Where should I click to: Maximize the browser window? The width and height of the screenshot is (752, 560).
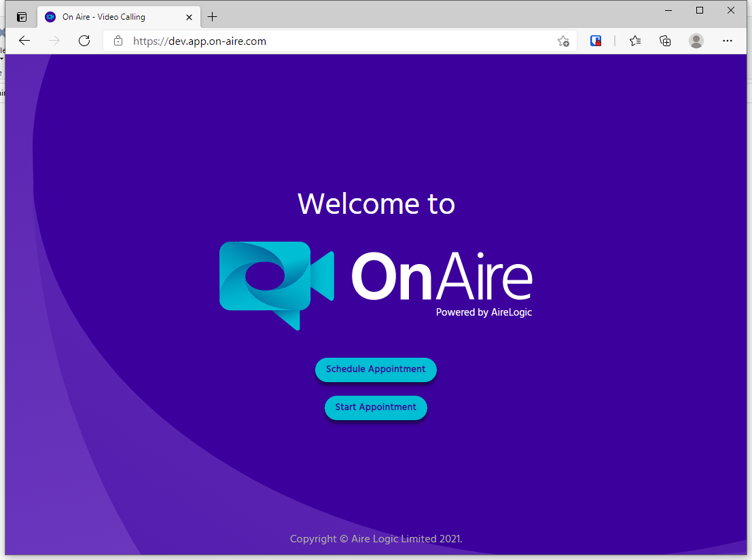coord(700,10)
